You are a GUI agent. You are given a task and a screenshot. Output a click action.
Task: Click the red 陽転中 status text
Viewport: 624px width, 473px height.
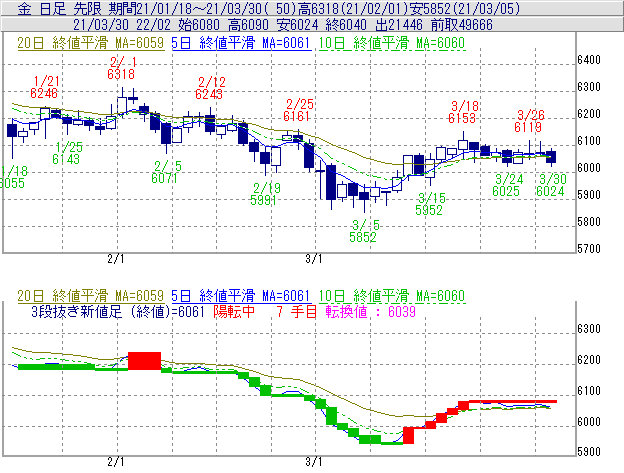click(234, 311)
